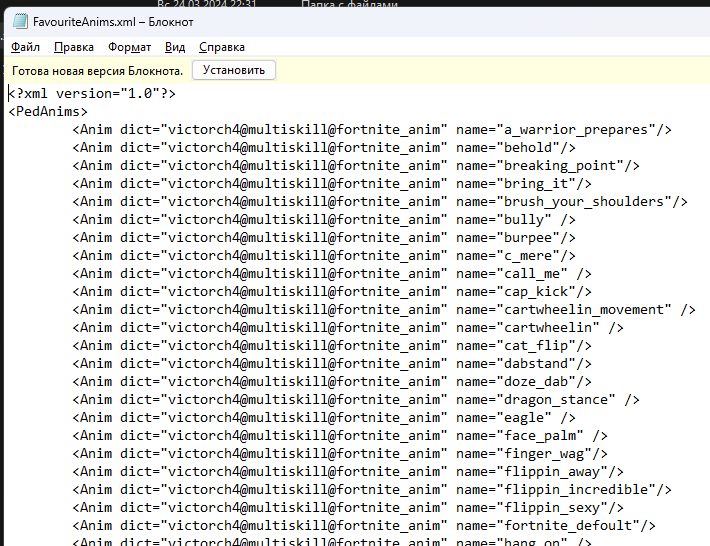Click the line with name="dabstand"
The image size is (710, 546).
click(332, 364)
